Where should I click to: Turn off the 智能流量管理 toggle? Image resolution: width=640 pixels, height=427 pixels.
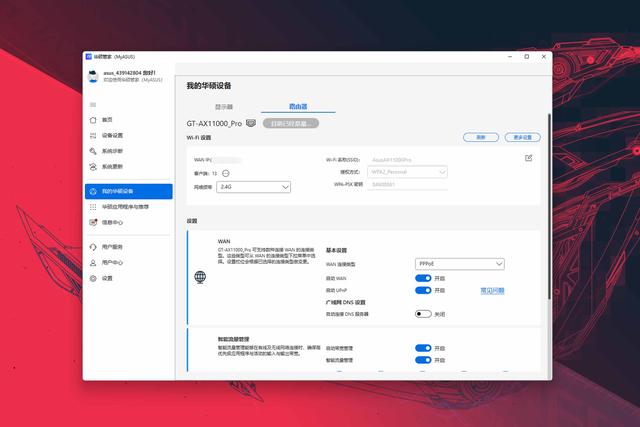423,360
